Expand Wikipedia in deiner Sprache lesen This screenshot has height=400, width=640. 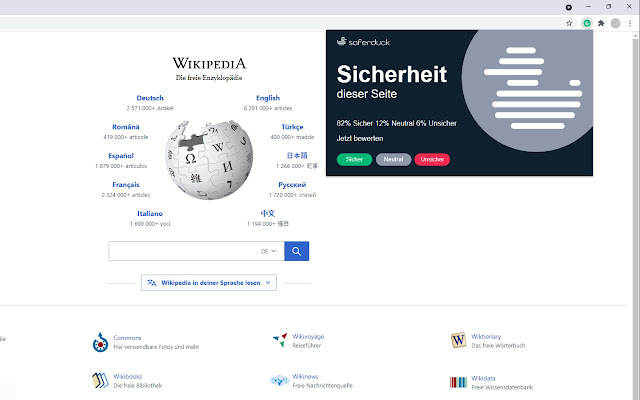(209, 282)
